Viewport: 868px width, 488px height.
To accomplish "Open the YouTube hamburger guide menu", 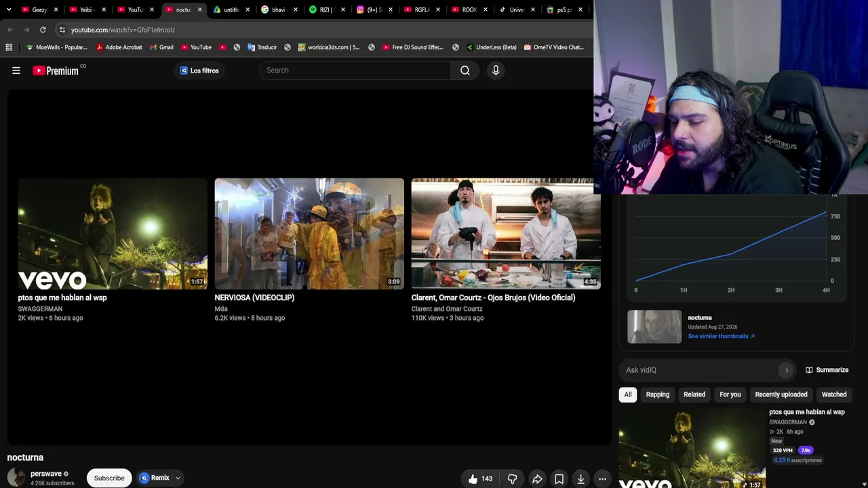I will tap(16, 70).
